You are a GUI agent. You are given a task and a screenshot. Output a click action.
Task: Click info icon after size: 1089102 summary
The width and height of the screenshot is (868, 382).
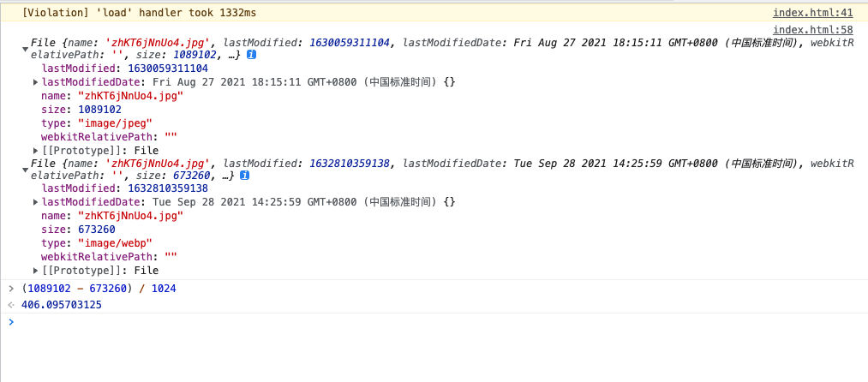click(x=251, y=55)
